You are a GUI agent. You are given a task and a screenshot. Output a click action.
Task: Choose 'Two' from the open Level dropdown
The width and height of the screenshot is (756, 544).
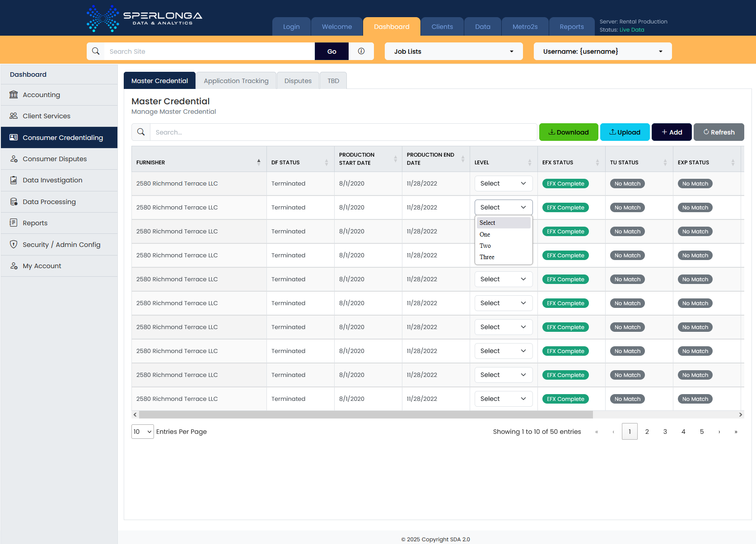pyautogui.click(x=485, y=246)
